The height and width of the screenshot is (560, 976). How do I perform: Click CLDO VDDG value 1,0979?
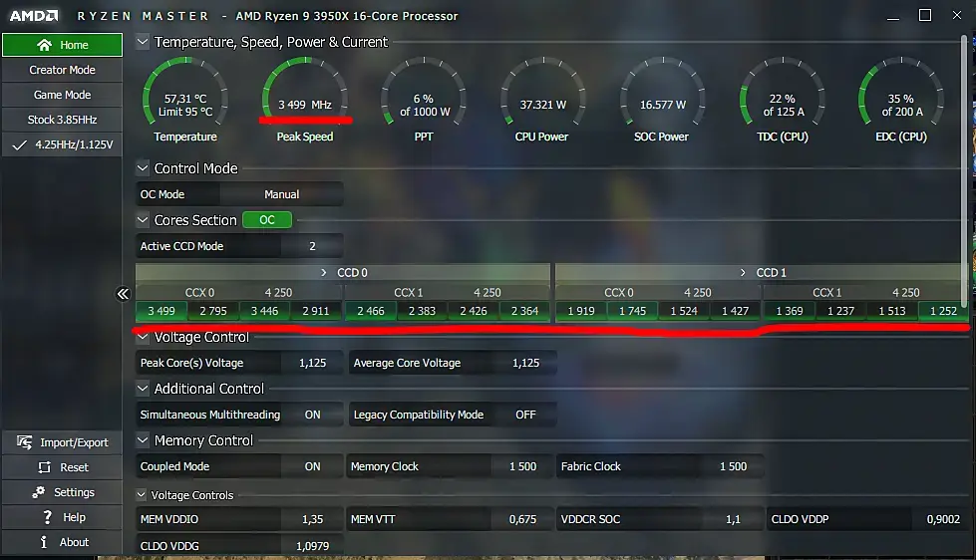click(312, 546)
